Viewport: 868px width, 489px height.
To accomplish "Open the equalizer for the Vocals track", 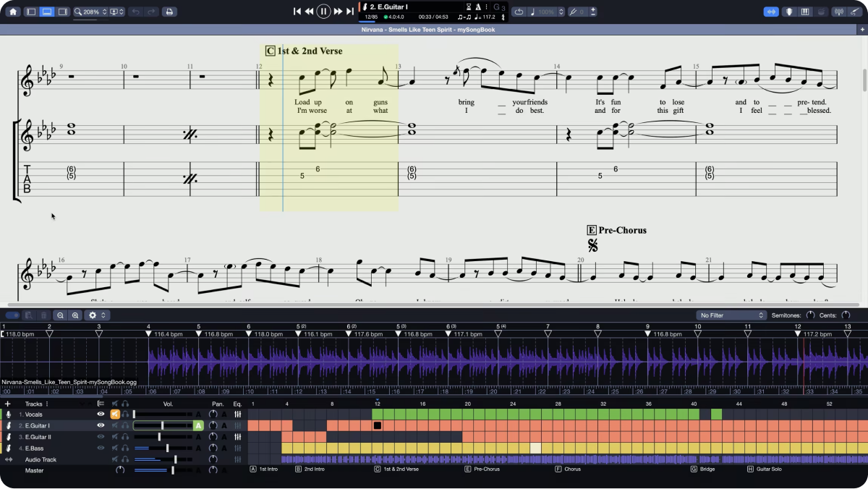I will tap(237, 414).
